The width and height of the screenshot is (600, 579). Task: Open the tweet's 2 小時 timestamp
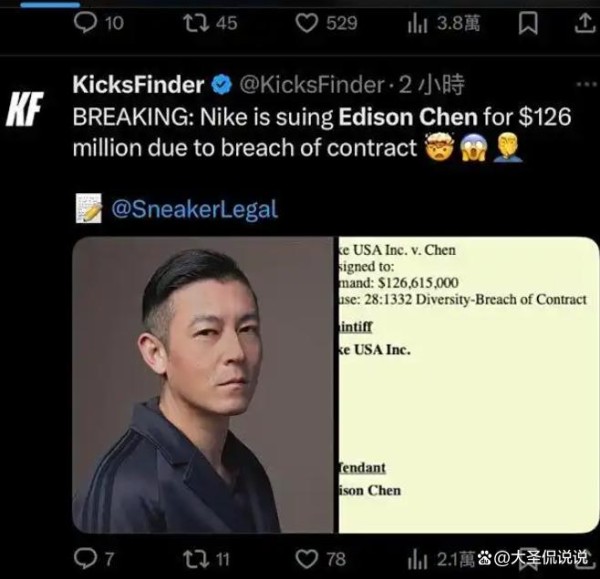[x=432, y=85]
